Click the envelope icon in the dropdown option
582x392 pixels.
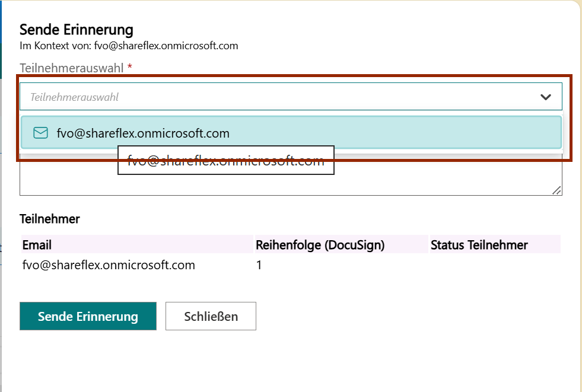point(40,133)
